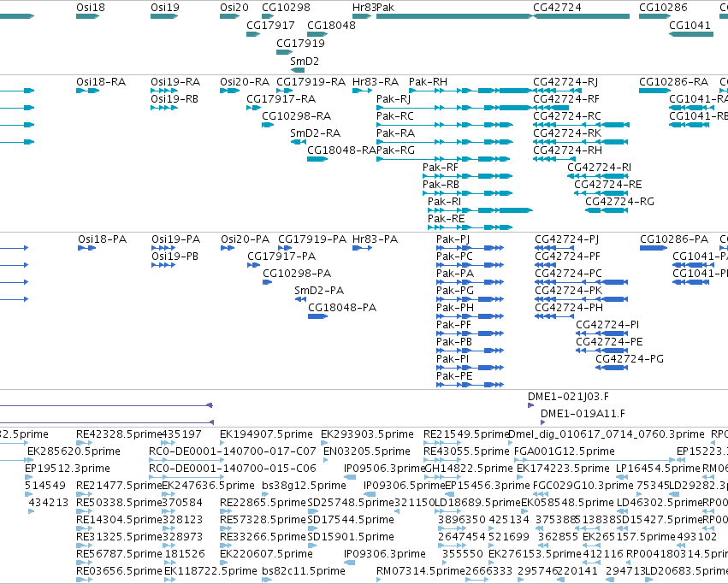728x584 pixels.
Task: Select the Osi18 gene label
Action: [x=91, y=8]
